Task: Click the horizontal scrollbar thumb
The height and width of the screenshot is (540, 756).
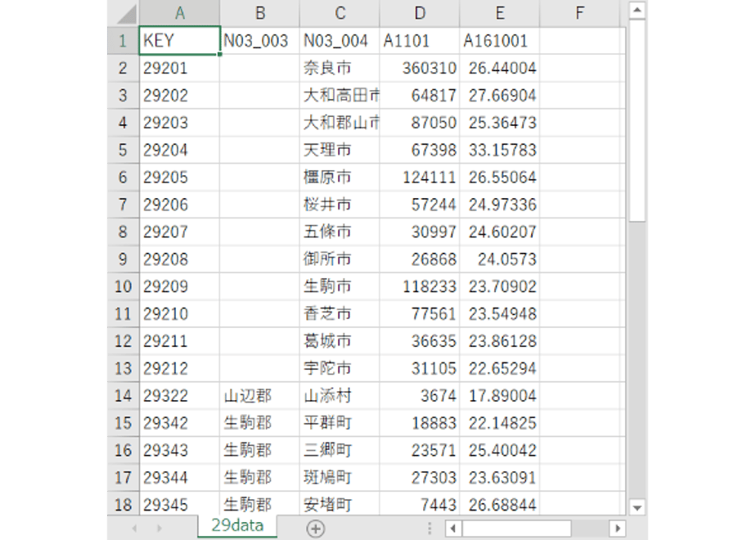Action: [x=516, y=529]
